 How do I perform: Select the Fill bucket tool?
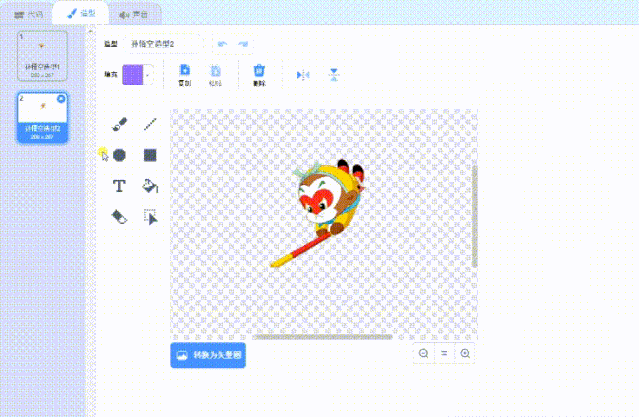click(x=150, y=186)
